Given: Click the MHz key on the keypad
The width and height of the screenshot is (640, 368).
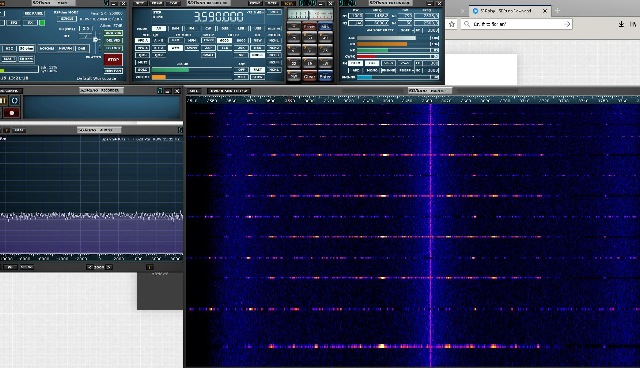Looking at the screenshot, I should pyautogui.click(x=325, y=27).
